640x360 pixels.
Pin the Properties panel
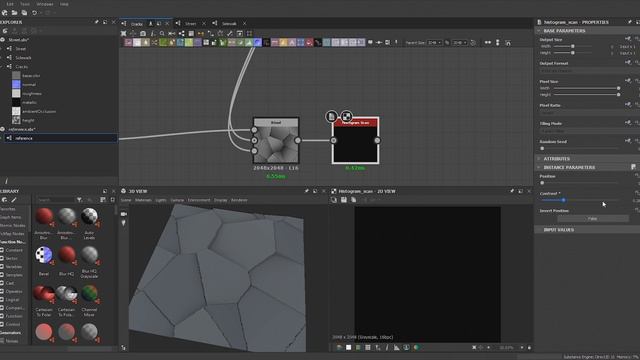point(630,22)
